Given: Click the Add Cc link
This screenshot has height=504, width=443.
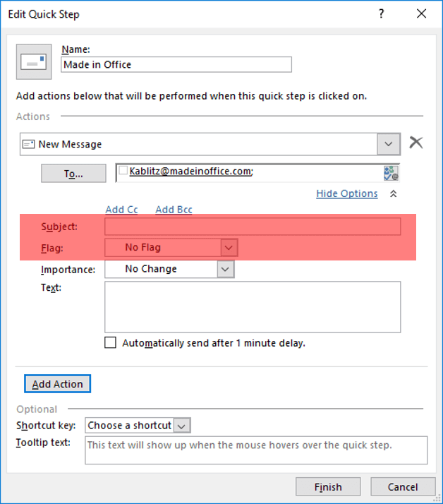Looking at the screenshot, I should 121,210.
